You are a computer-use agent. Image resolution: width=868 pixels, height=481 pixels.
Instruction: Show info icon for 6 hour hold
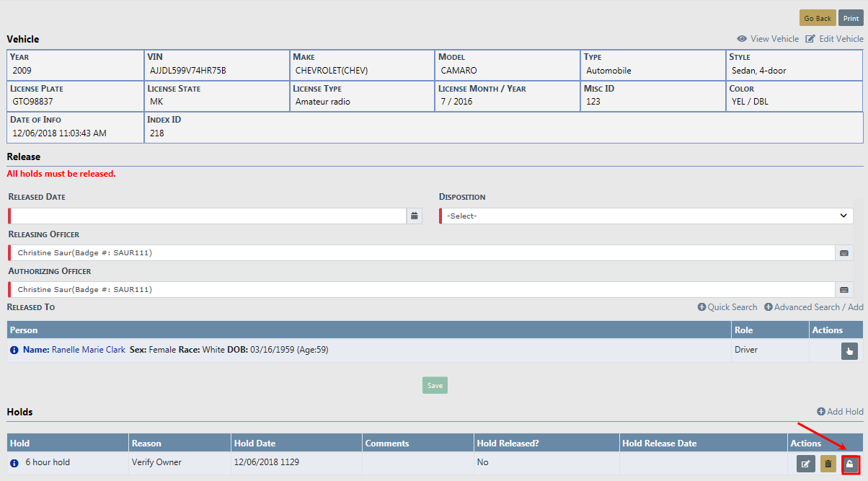(x=14, y=462)
